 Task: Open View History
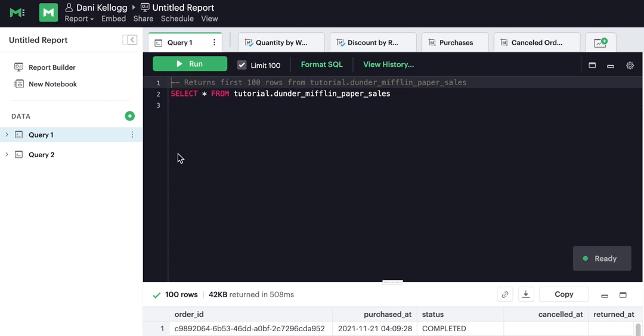coord(388,64)
